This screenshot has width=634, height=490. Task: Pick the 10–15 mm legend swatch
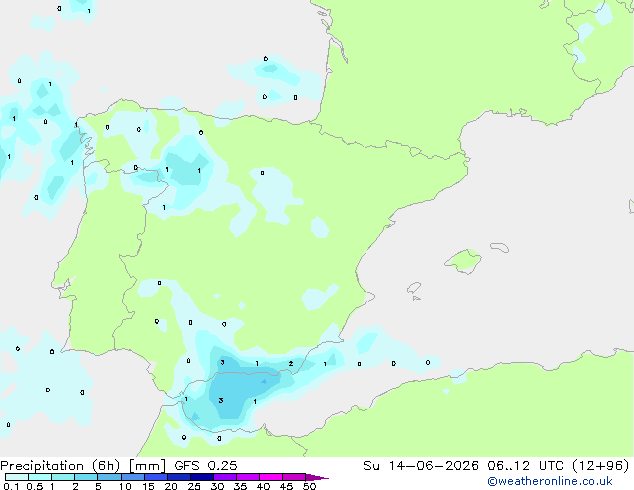pyautogui.click(x=132, y=477)
